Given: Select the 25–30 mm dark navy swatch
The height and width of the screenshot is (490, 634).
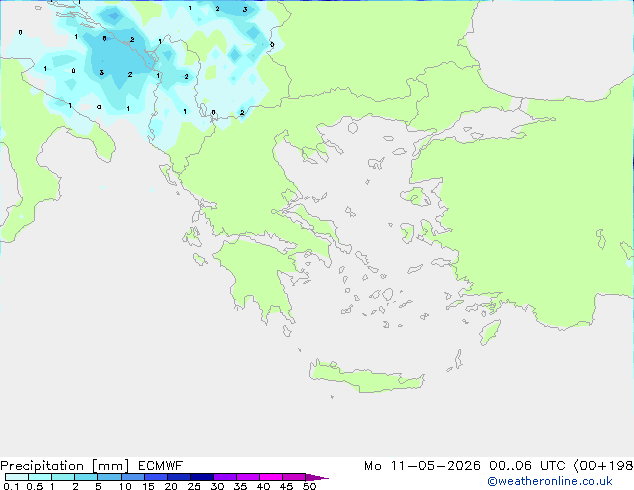Looking at the screenshot, I should [201, 477].
